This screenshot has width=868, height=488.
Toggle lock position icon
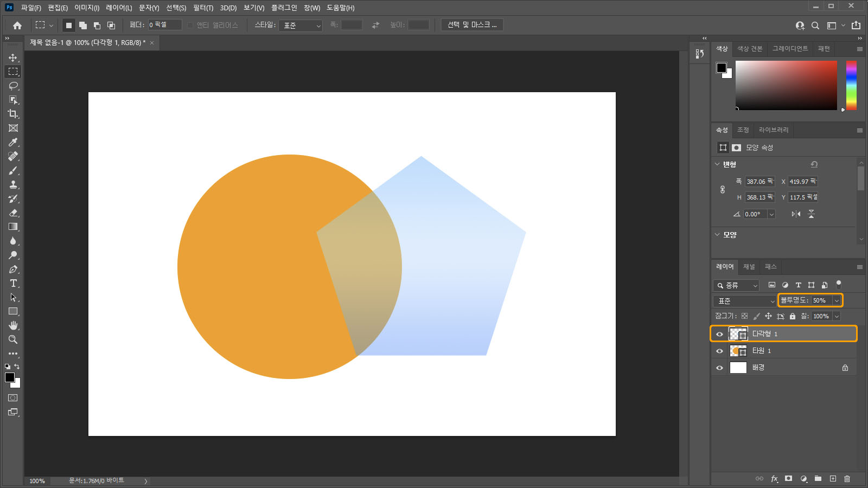(x=768, y=316)
